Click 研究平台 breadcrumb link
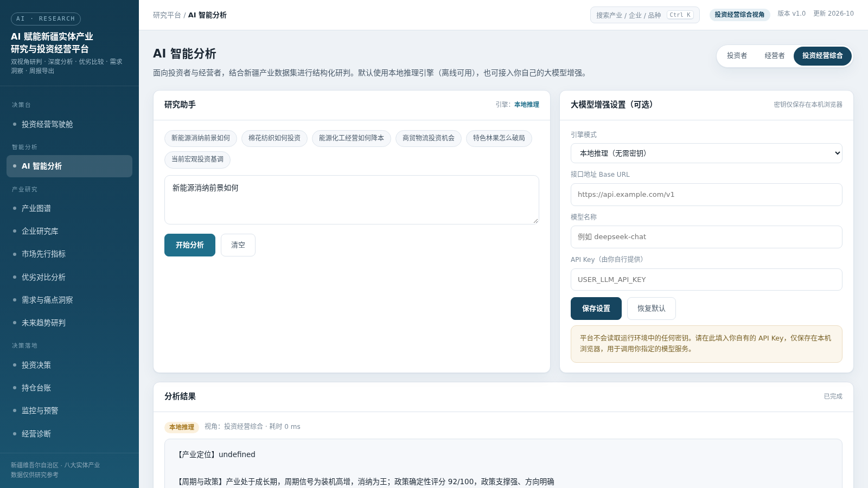This screenshot has height=488, width=868. (167, 15)
